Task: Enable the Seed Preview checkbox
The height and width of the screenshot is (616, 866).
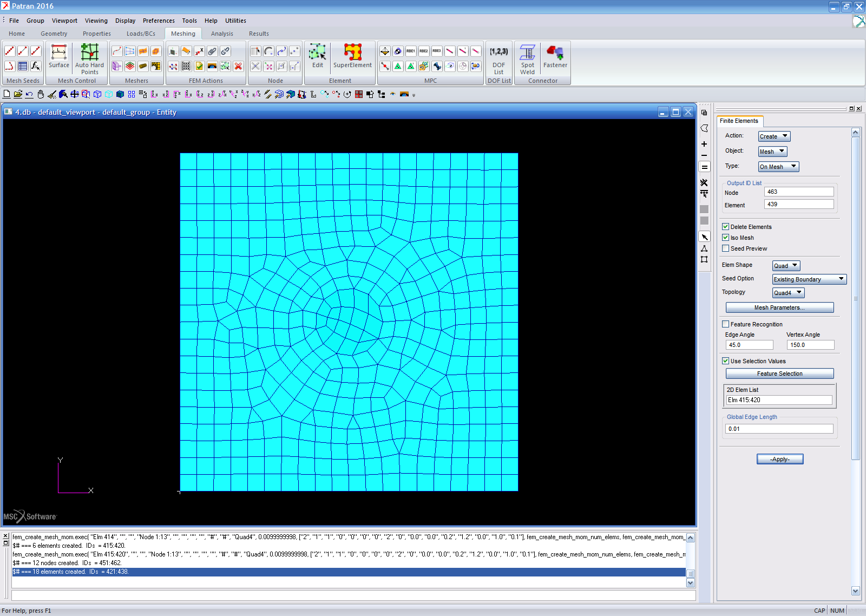Action: coord(725,248)
